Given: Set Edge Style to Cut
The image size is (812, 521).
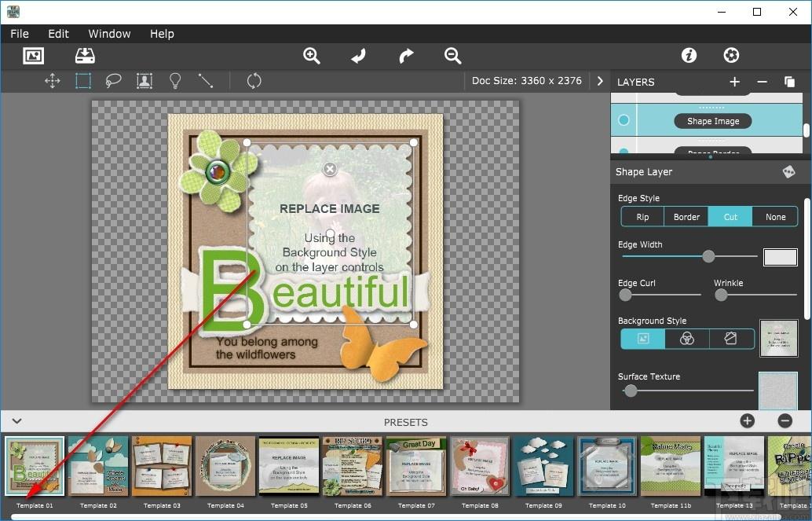Looking at the screenshot, I should tap(730, 217).
